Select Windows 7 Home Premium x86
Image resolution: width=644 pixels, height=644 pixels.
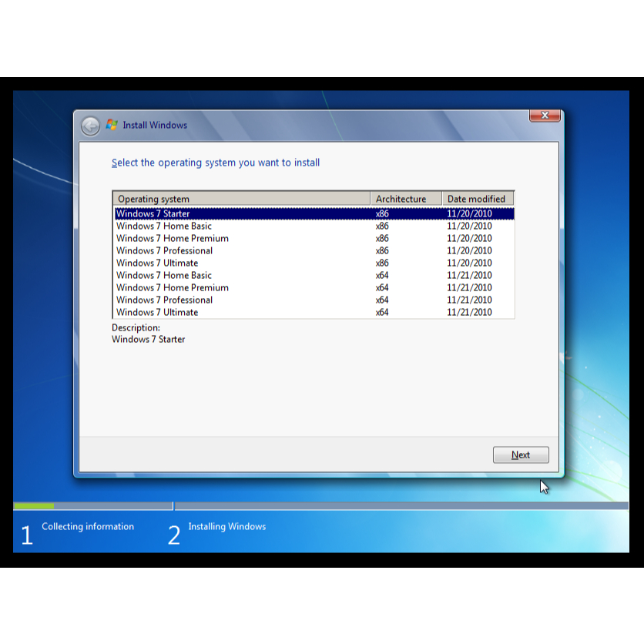click(x=314, y=238)
